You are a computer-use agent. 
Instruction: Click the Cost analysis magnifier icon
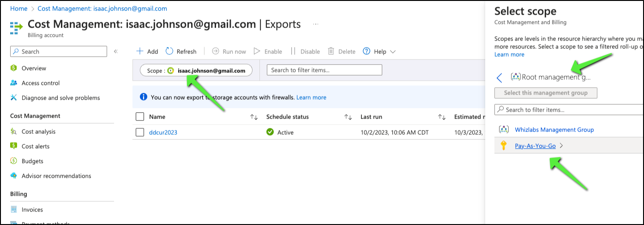(x=13, y=132)
